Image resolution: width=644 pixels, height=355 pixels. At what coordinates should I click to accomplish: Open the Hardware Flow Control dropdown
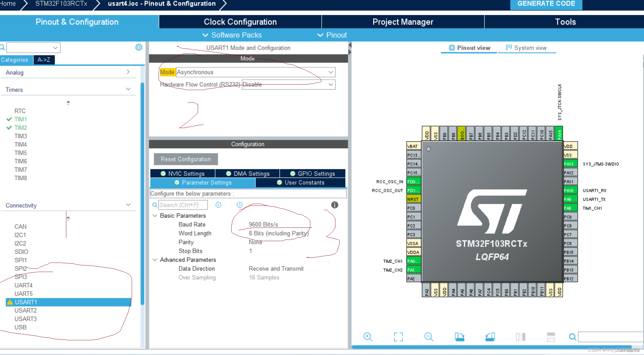coord(330,84)
